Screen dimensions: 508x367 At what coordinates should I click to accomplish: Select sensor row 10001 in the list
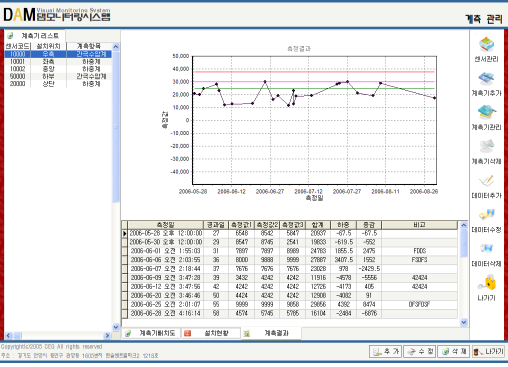pyautogui.click(x=58, y=62)
